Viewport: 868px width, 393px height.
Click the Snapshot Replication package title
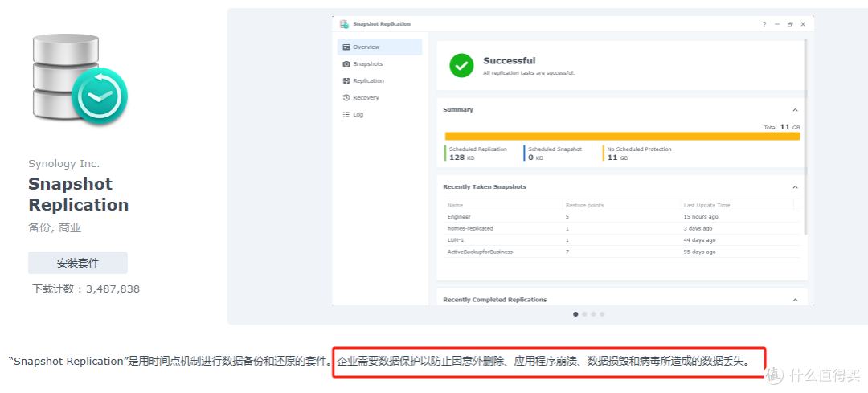click(79, 194)
